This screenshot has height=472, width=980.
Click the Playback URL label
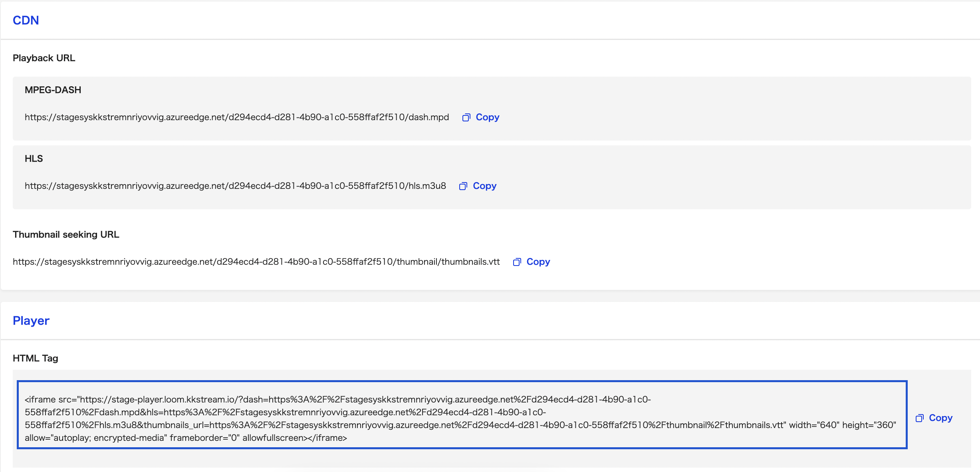coord(44,58)
